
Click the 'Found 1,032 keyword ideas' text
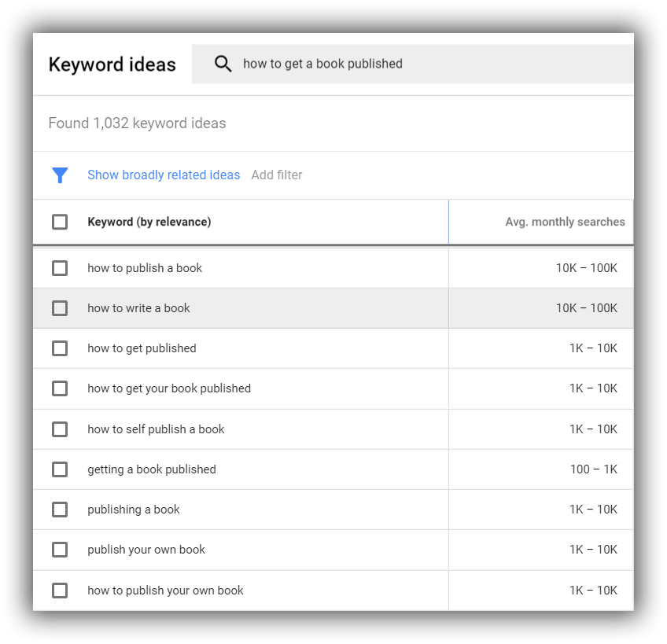[x=137, y=123]
